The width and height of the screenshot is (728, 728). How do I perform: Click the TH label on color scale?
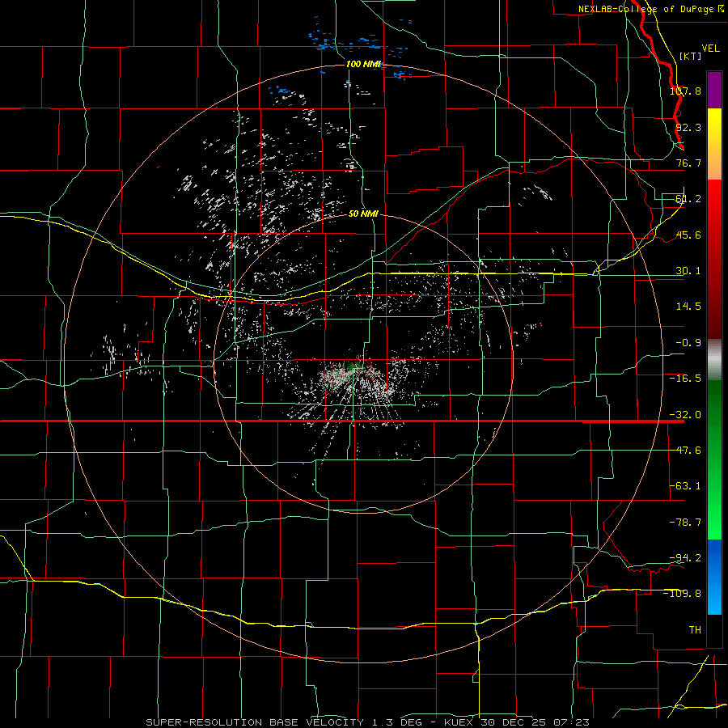pos(695,629)
